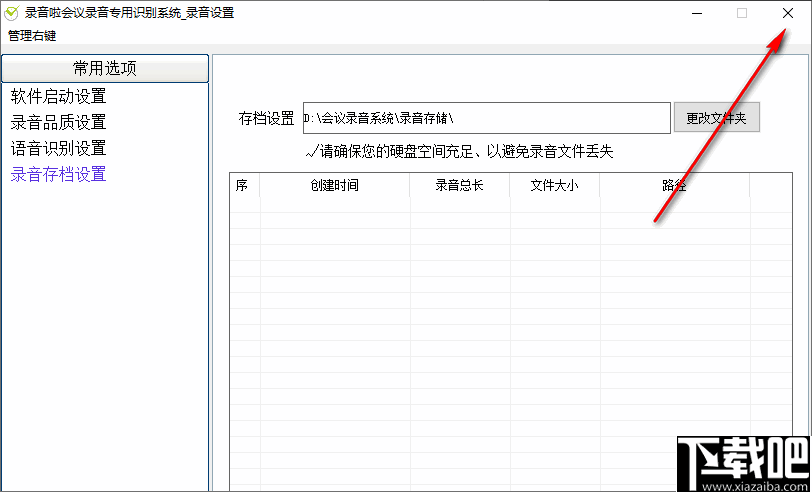Sort by 创建时间 column header
Image resolution: width=812 pixels, height=492 pixels.
pos(335,185)
